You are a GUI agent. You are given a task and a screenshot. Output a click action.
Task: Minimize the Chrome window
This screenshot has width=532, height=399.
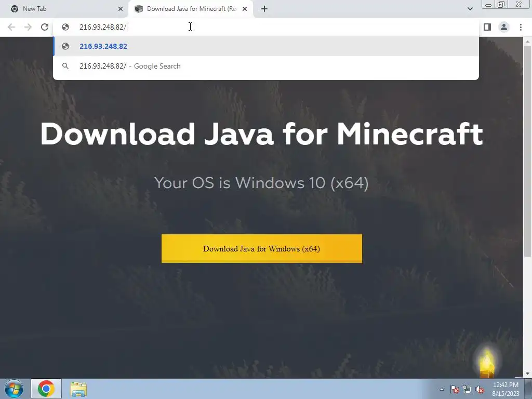[488, 5]
